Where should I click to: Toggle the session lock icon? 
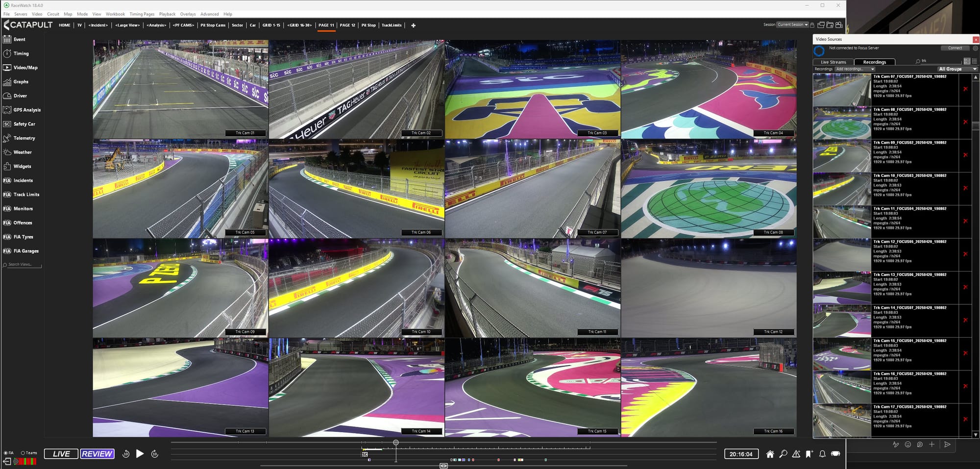pyautogui.click(x=812, y=25)
